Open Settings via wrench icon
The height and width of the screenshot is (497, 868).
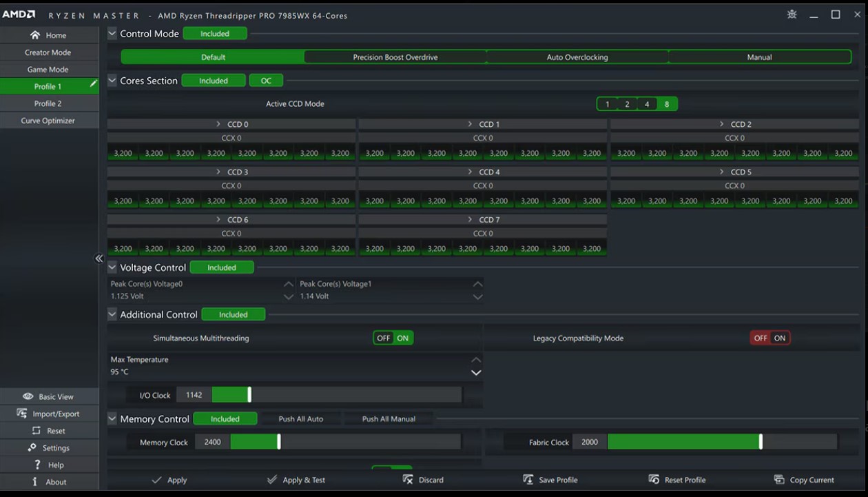coord(32,447)
